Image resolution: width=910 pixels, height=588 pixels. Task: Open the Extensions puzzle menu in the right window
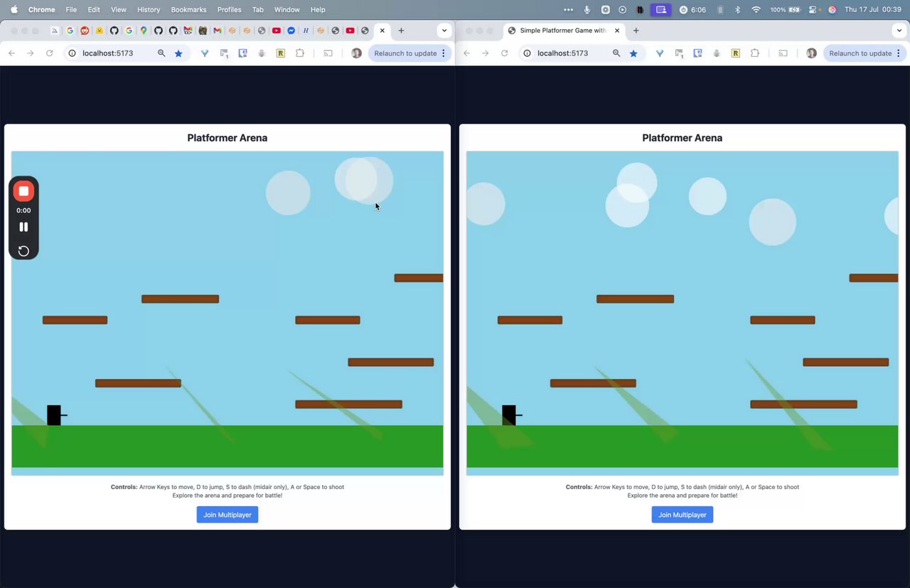[755, 53]
